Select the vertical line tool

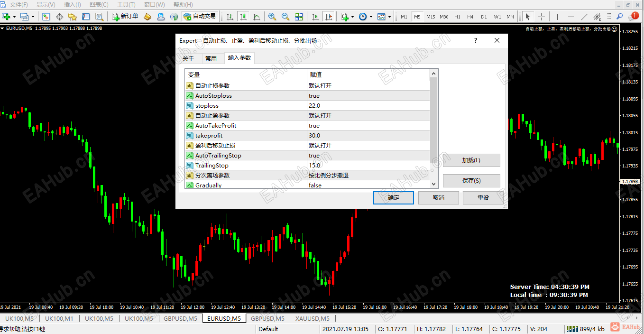click(558, 17)
